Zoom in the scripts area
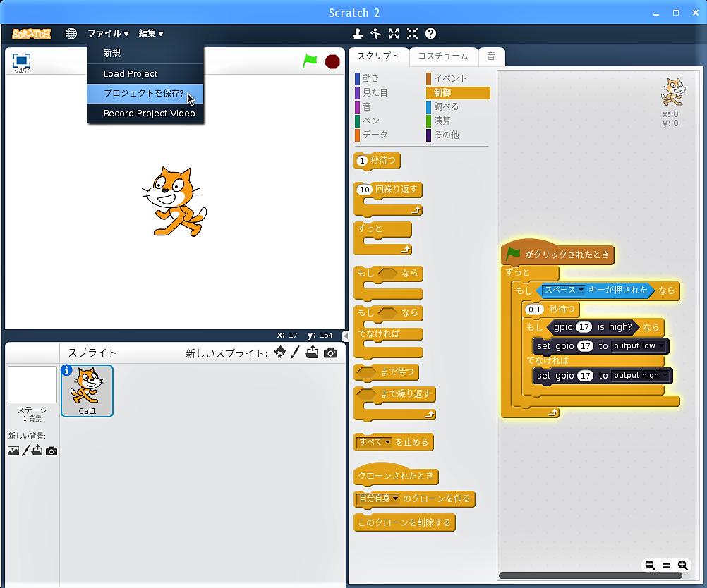Viewport: 707px width, 588px height. click(682, 565)
